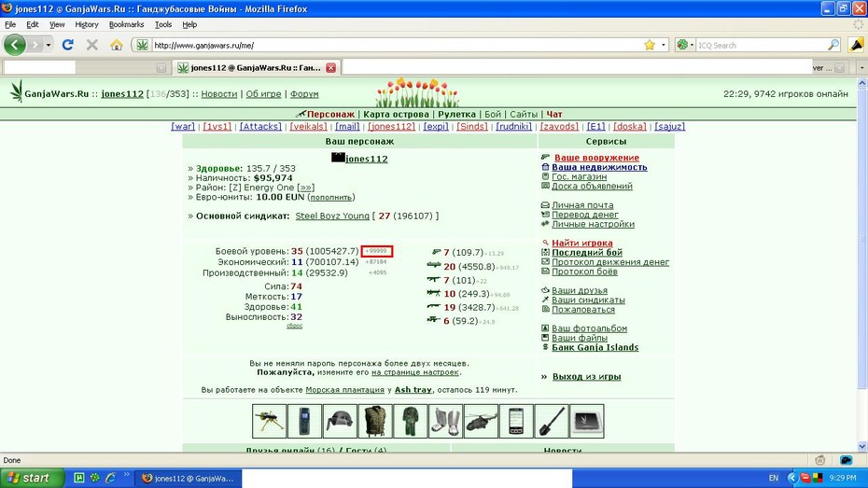Select the armor vest inventory item
This screenshot has width=868, height=488.
tap(375, 421)
